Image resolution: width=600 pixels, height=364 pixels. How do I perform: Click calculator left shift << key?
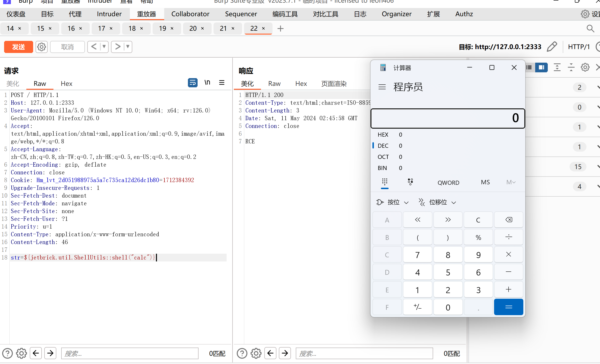417,220
